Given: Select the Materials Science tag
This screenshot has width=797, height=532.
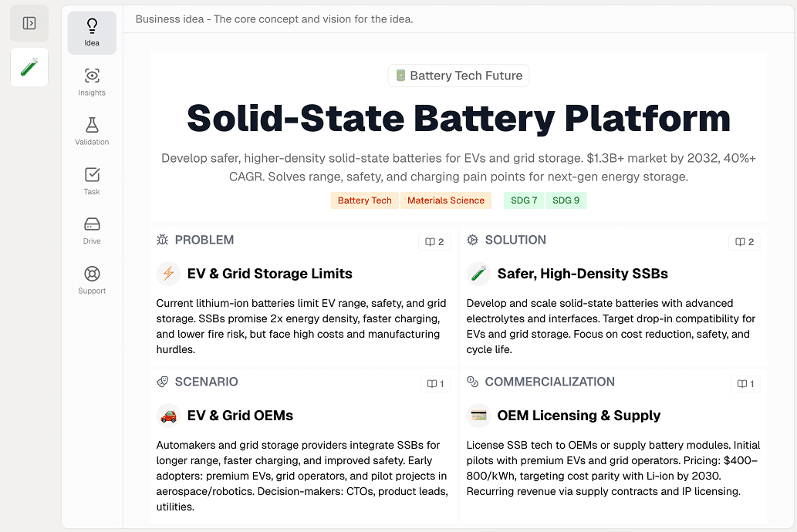Looking at the screenshot, I should (x=446, y=200).
